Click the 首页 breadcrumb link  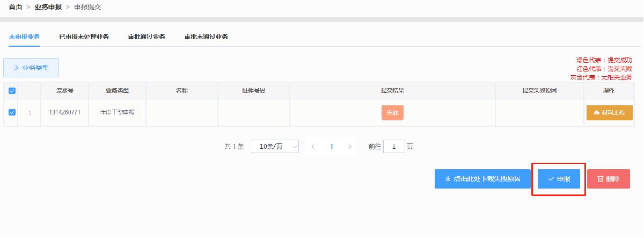pos(16,7)
